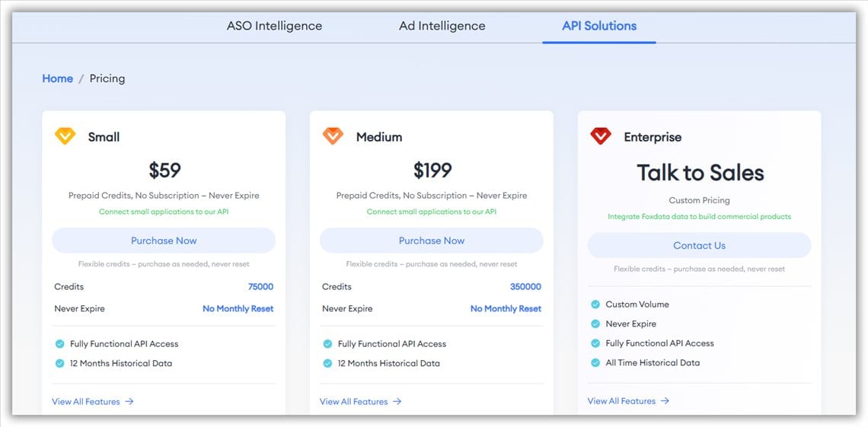Click the $59 price text
Screen dimensions: 868x427
(x=164, y=170)
